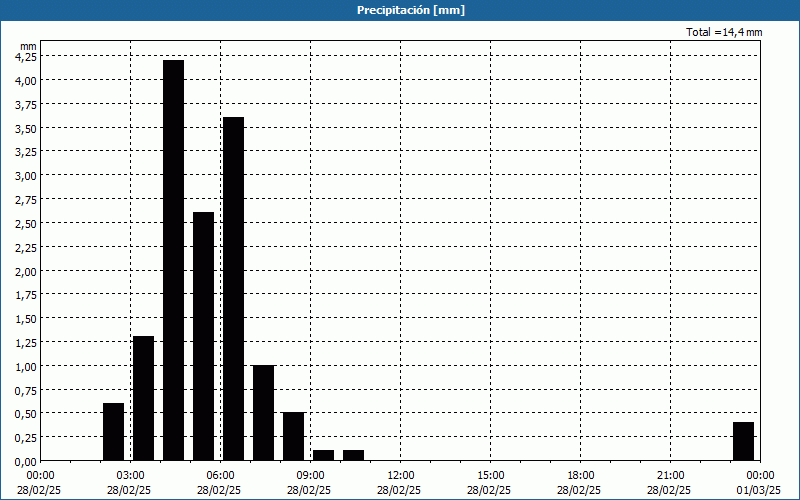Select the small bar starting at 09:00
Viewport: 800px width, 500px height.
coord(323,456)
